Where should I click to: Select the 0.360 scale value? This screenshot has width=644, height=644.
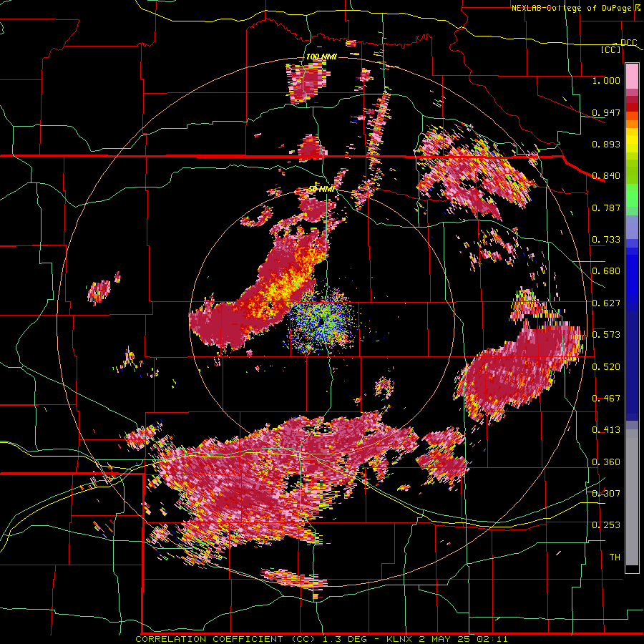pos(606,462)
